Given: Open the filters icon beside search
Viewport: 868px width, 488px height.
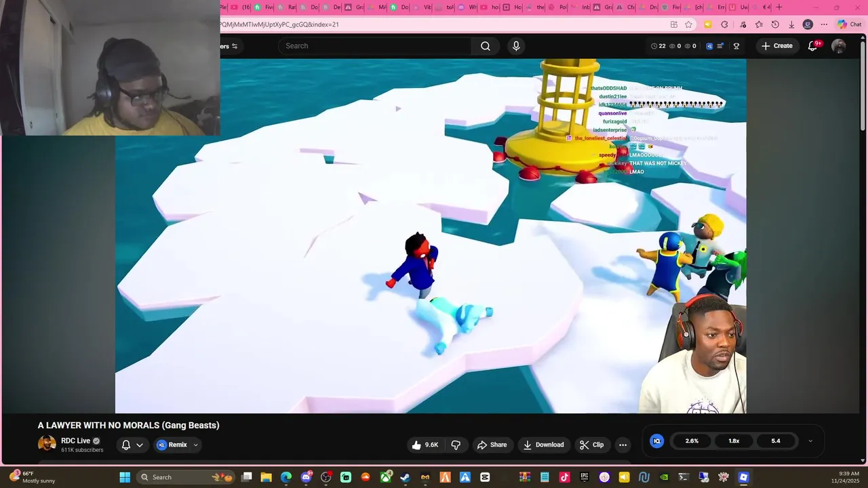Looking at the screenshot, I should click(235, 46).
